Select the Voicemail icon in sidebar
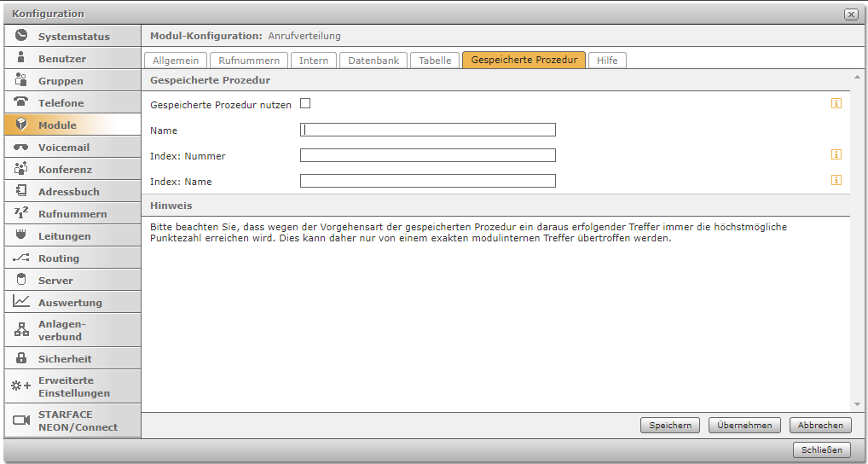Screen dimensions: 868x464 coord(21,147)
